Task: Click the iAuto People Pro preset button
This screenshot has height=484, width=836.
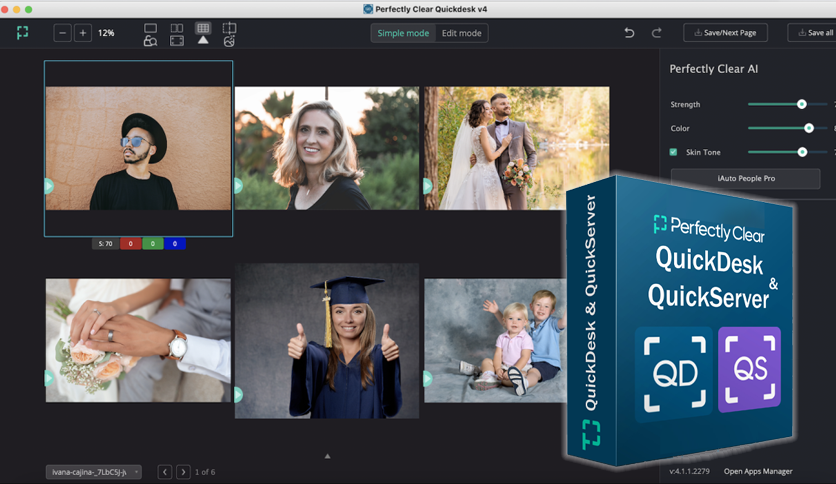Action: coord(745,179)
